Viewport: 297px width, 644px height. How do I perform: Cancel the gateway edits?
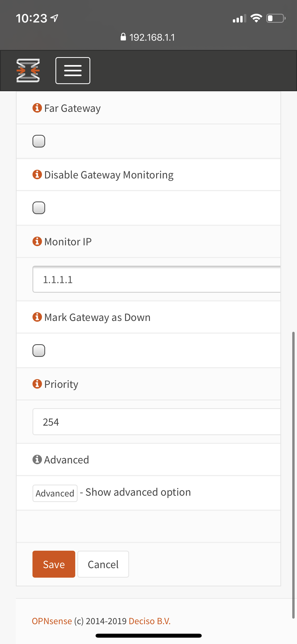[103, 564]
